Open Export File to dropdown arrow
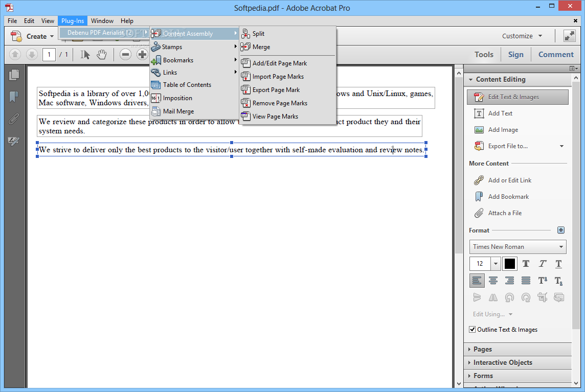The width and height of the screenshot is (585, 392). tap(561, 146)
